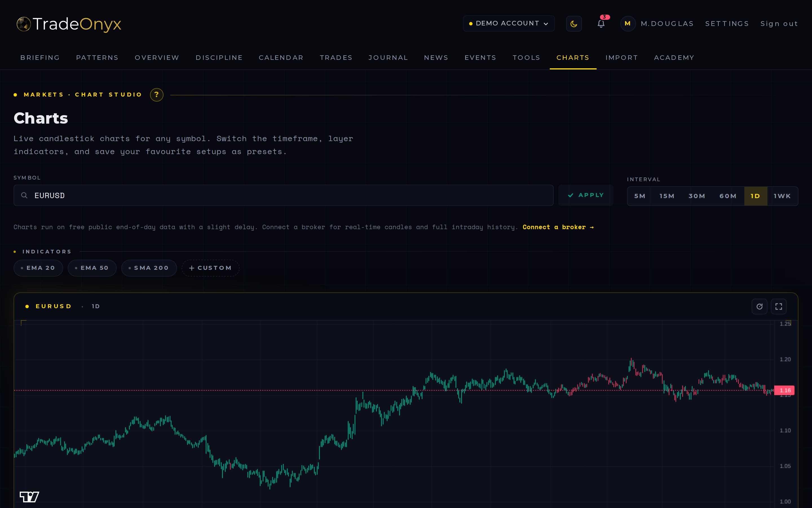Viewport: 812px width, 508px height.
Task: Refresh the EURUSD chart
Action: click(759, 306)
